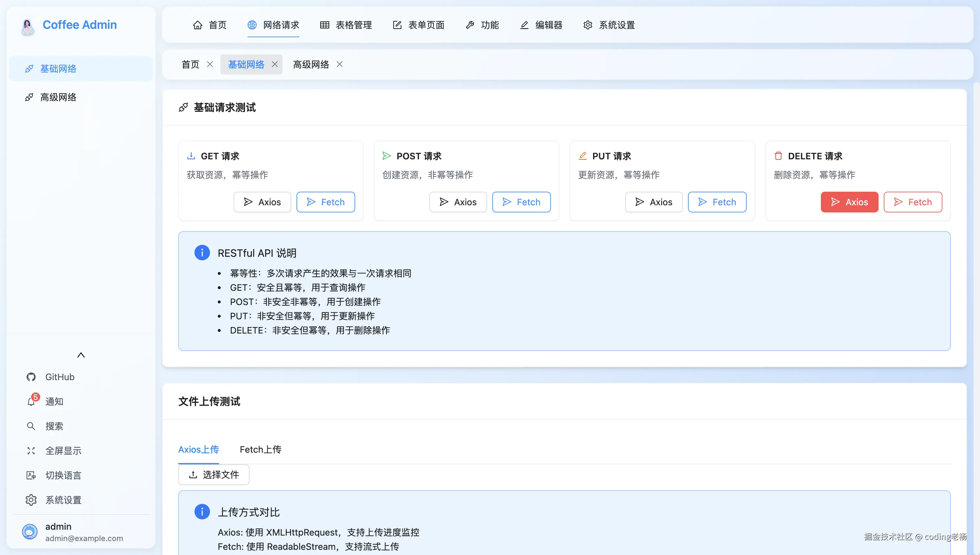Click the globe icon for 网络请求

click(252, 25)
